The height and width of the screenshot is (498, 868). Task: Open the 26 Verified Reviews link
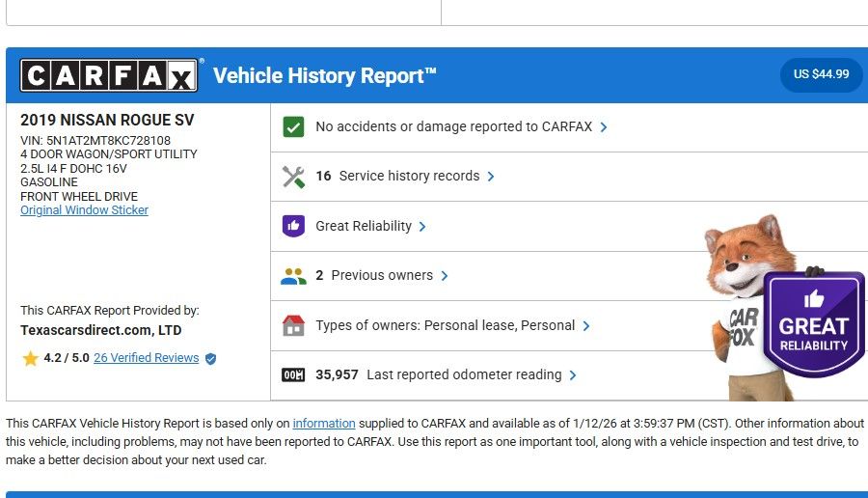(146, 358)
